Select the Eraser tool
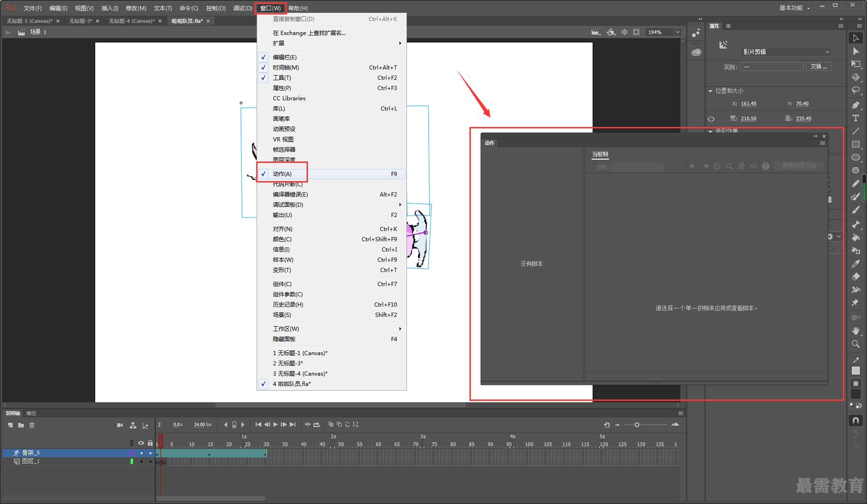The height and width of the screenshot is (504, 867). (x=856, y=277)
